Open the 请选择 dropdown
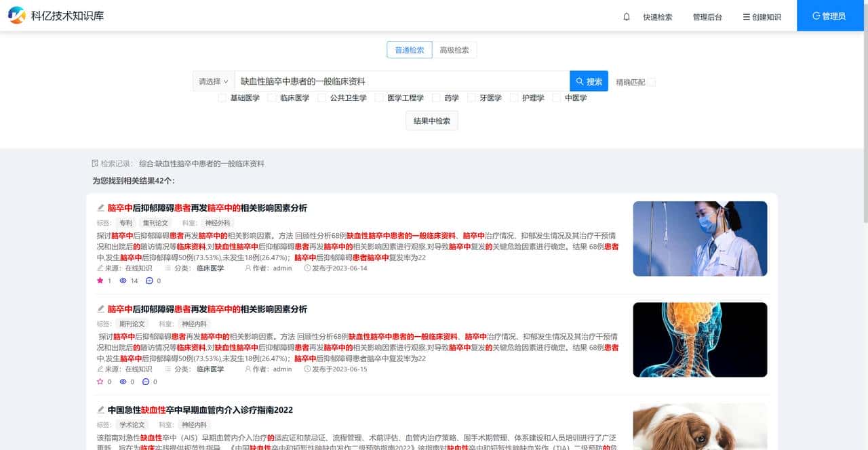Image resolution: width=868 pixels, height=450 pixels. click(x=212, y=81)
